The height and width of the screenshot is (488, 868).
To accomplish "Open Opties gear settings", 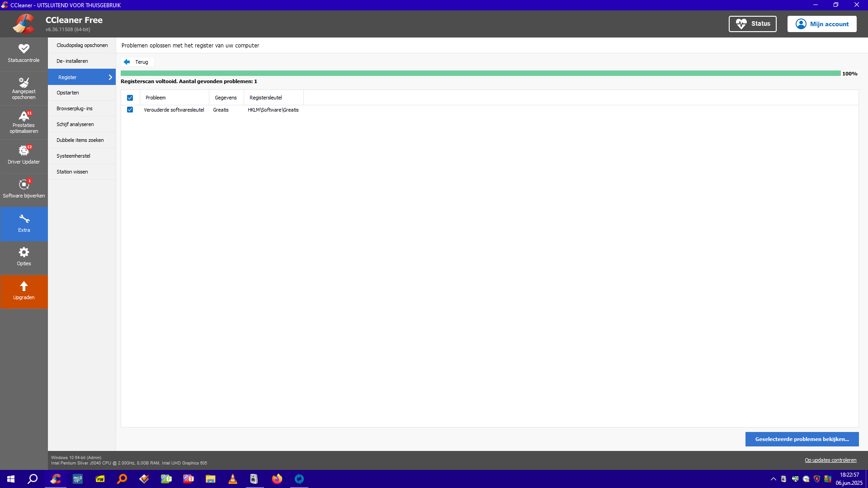I will [24, 258].
